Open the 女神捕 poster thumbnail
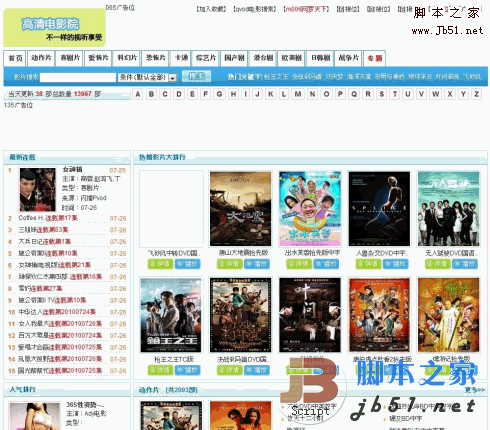Viewport: 490px width, 430px height. pos(38,190)
